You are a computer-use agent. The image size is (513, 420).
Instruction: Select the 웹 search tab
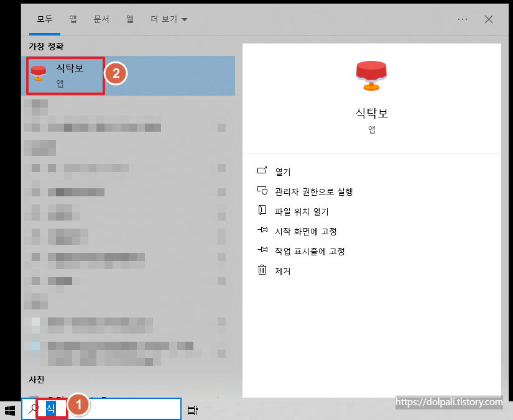point(129,19)
